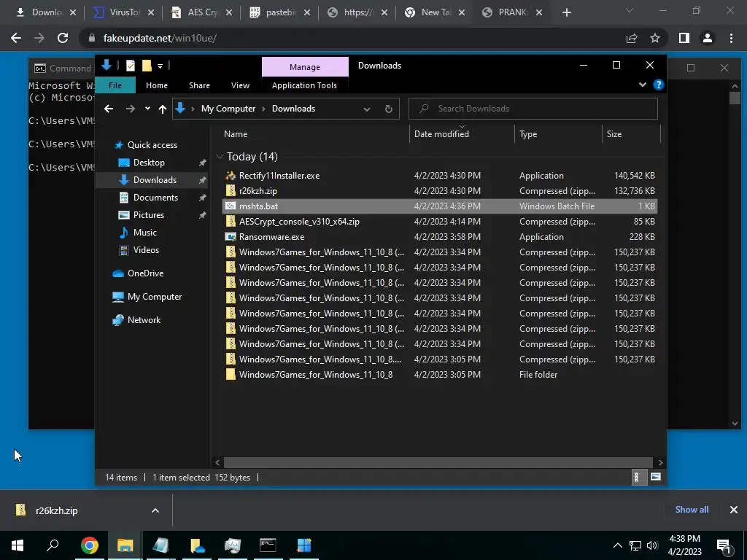Open Chrome's three-dot menu
The height and width of the screenshot is (560, 747).
(x=731, y=38)
